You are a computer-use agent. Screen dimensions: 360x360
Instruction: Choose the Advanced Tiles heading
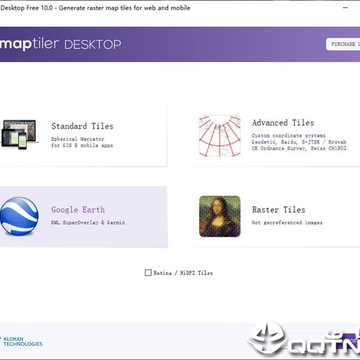tap(283, 123)
